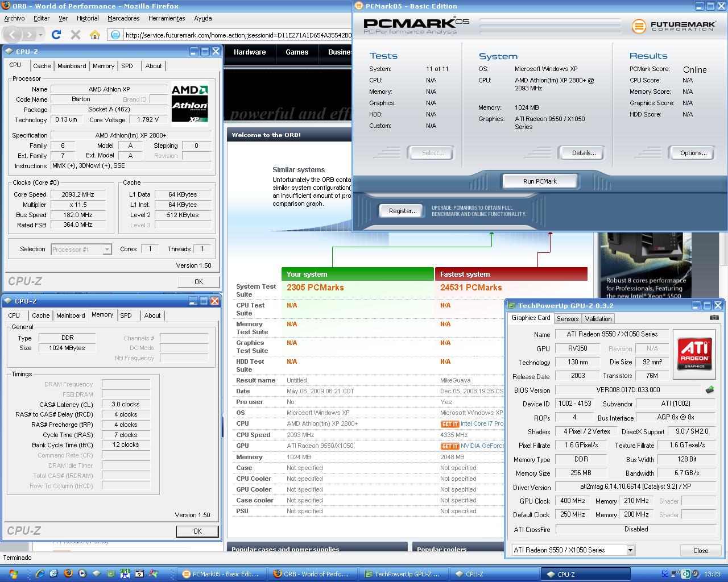Click Hardware in the ORB site navigation
The width and height of the screenshot is (728, 582).
point(250,52)
